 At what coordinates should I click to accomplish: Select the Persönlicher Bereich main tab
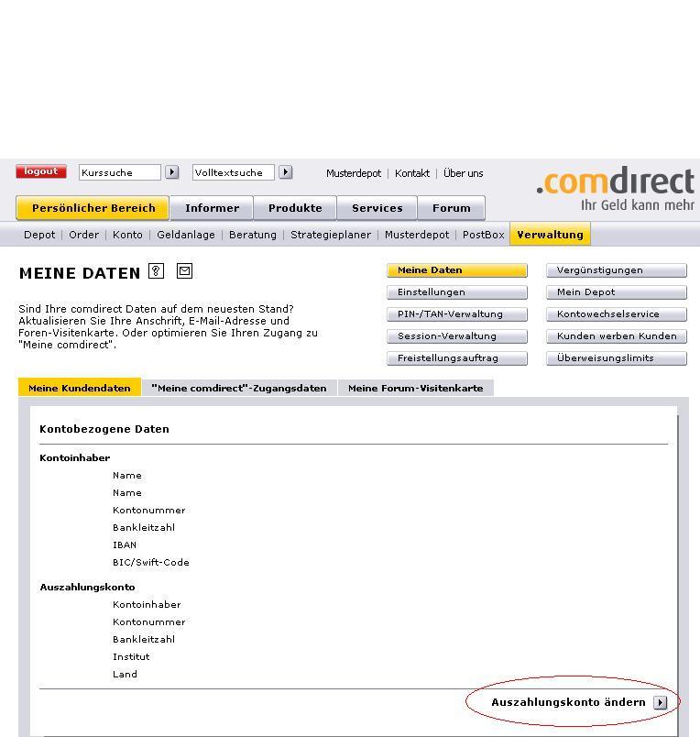click(93, 208)
